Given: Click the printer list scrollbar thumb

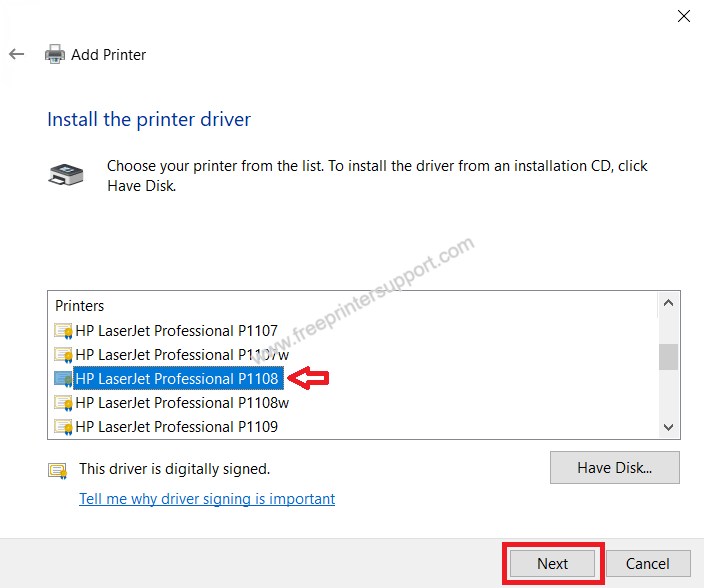Looking at the screenshot, I should pos(668,356).
